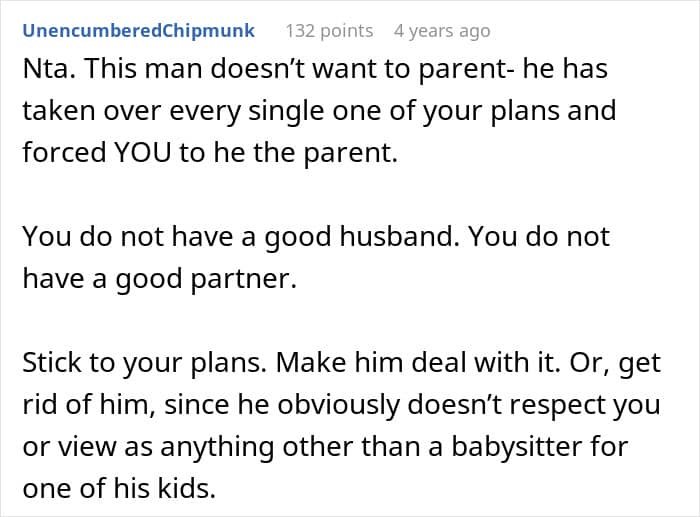The height and width of the screenshot is (517, 700).
Task: Click the word "Nta" starting the comment
Action: (44, 73)
